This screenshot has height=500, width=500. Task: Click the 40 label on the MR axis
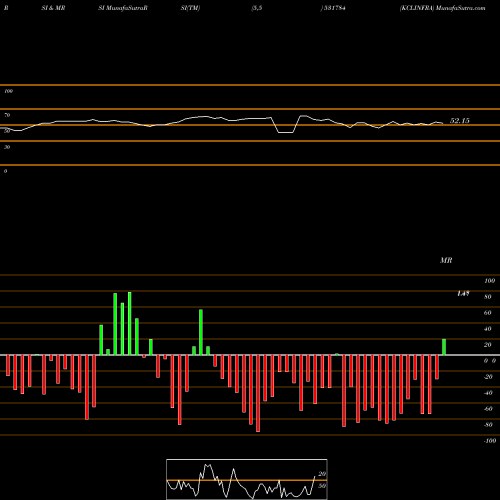tap(488, 329)
